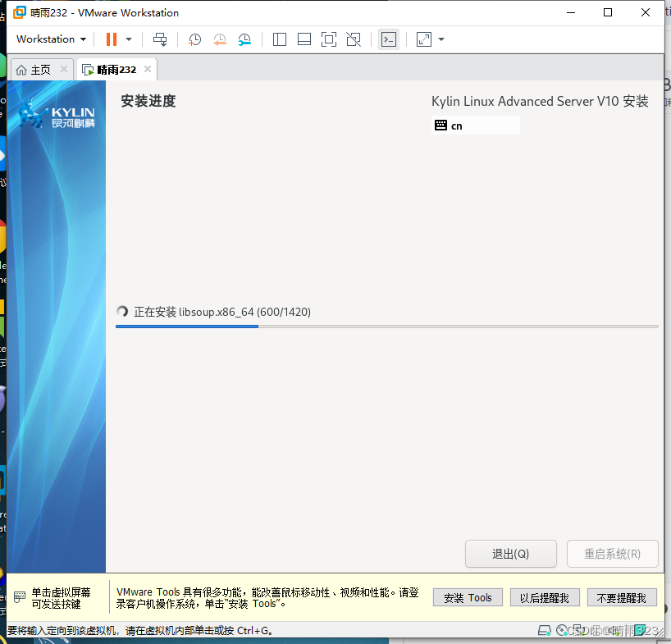
Task: Click the 退出(Q) button
Action: click(x=510, y=554)
